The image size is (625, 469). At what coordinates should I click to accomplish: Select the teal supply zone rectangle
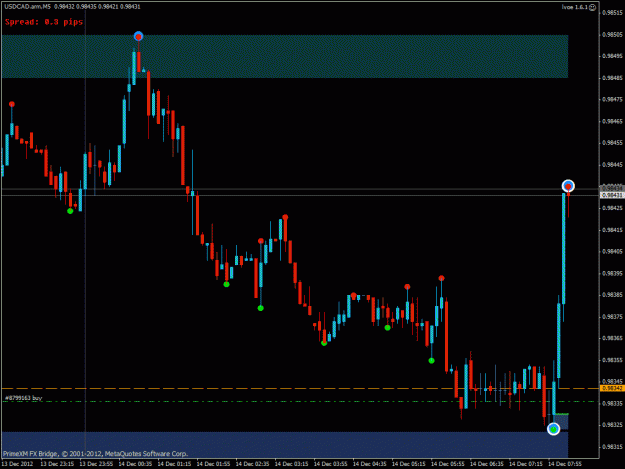tap(285, 56)
